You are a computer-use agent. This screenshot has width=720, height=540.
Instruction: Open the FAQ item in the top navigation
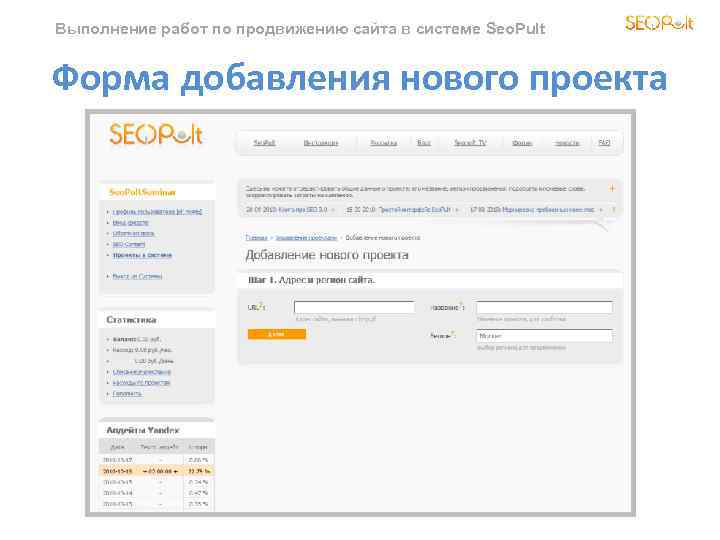604,143
